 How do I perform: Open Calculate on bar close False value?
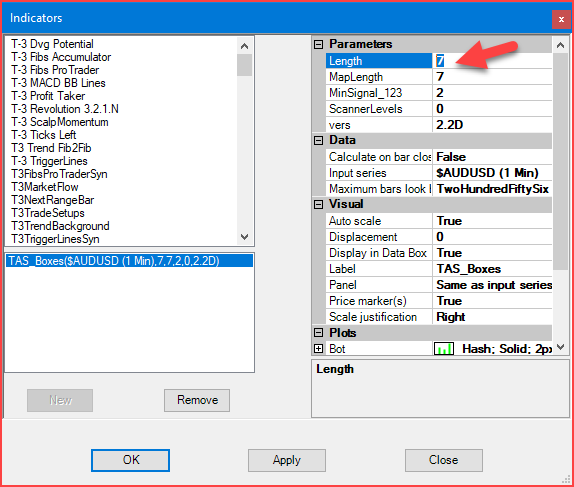pos(492,157)
